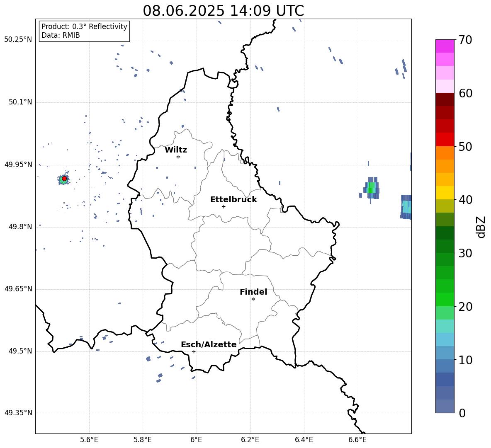Click the colorbar tick label 20
491x448 pixels.
pyautogui.click(x=466, y=307)
